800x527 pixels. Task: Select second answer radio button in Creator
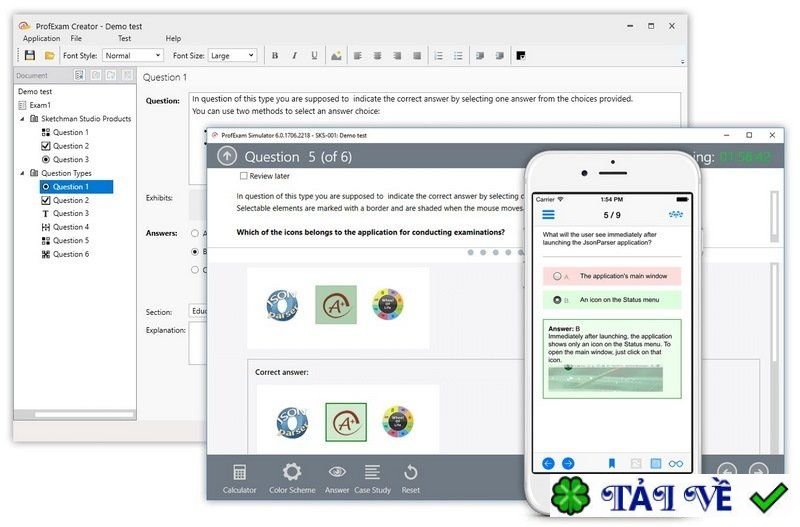point(194,252)
